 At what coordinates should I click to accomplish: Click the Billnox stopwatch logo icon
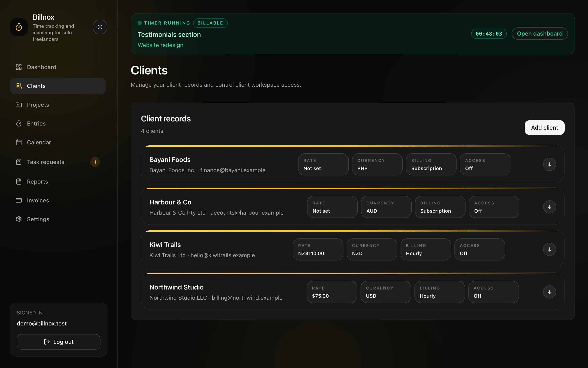19,27
